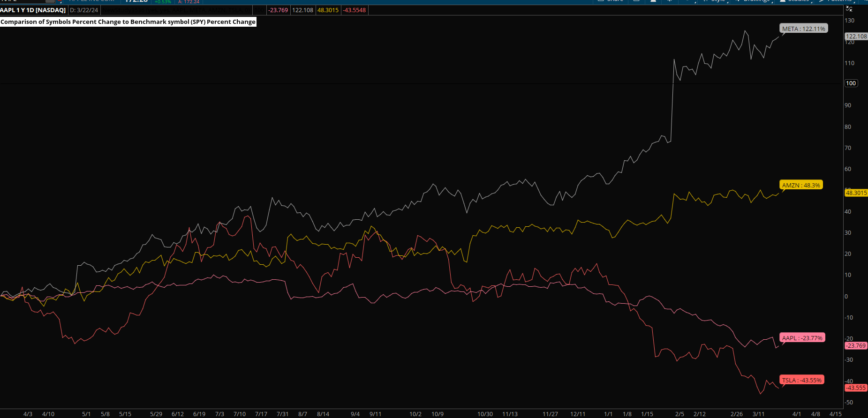The image size is (868, 418).
Task: Click the 3/11 date on the time axis
Action: coord(758,414)
